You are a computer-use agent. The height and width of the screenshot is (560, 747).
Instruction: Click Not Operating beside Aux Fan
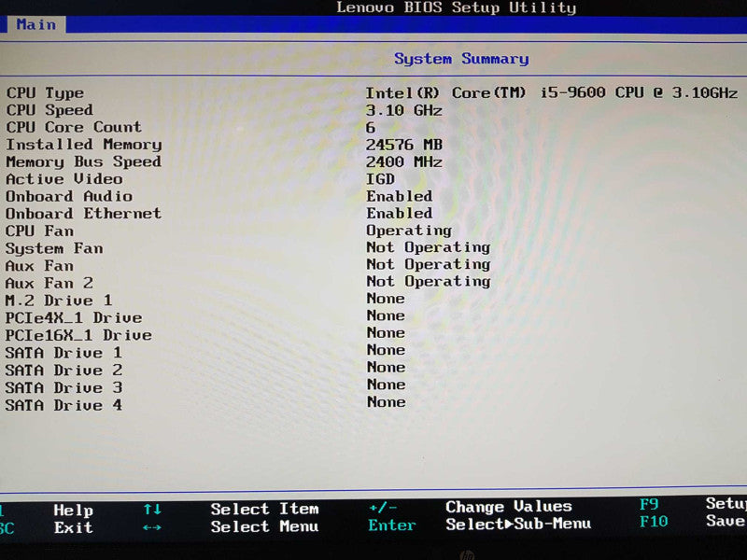pyautogui.click(x=429, y=265)
